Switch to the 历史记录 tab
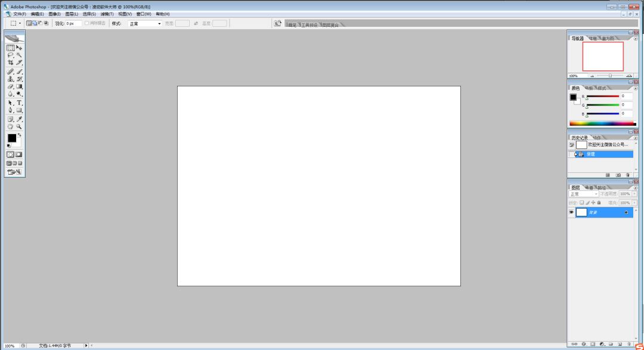This screenshot has width=644, height=350. pyautogui.click(x=580, y=138)
